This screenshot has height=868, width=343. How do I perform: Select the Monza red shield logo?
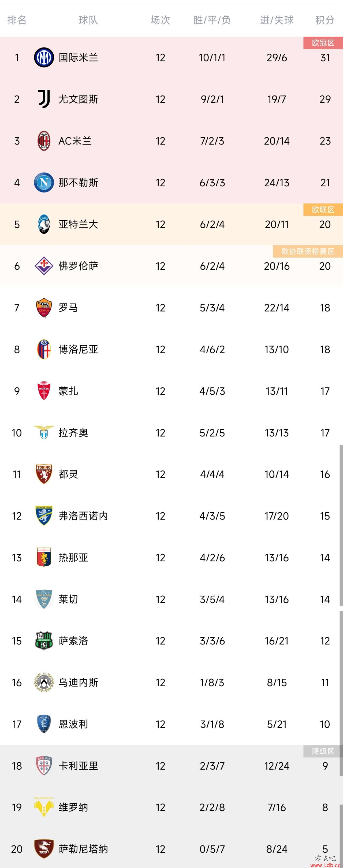[x=44, y=391]
